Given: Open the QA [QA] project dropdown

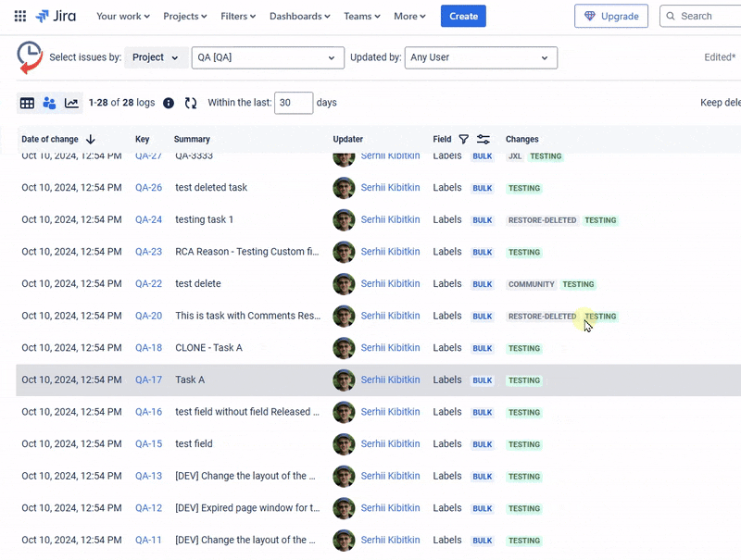Looking at the screenshot, I should point(267,57).
